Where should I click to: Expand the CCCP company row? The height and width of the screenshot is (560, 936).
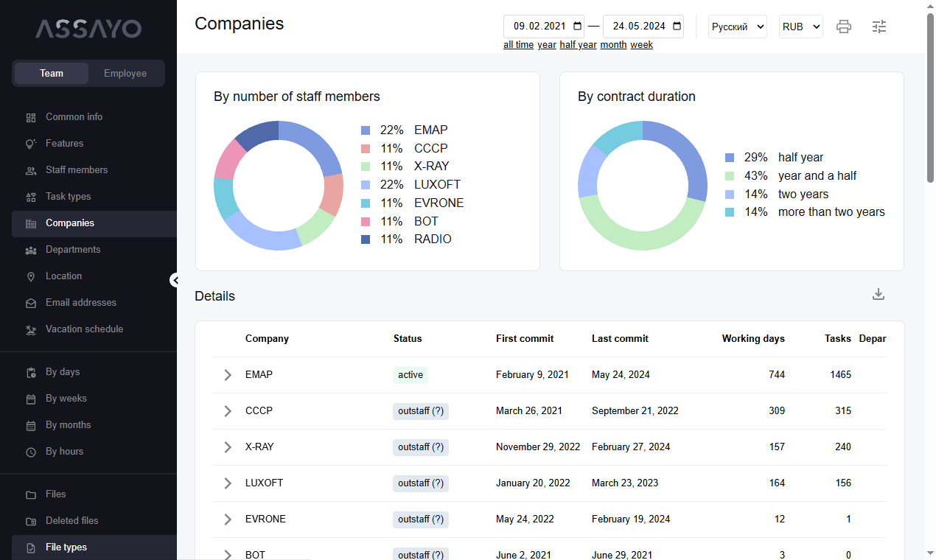pos(228,411)
